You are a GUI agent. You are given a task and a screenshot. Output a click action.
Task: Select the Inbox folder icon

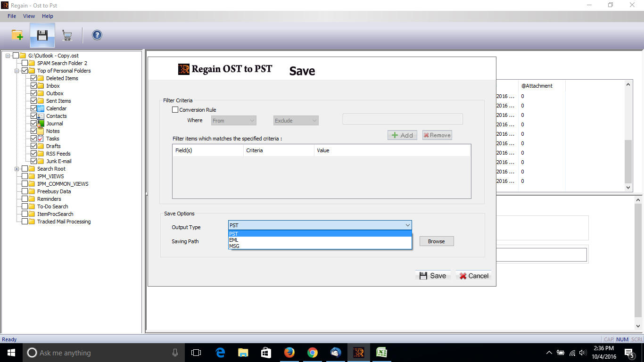tap(41, 86)
